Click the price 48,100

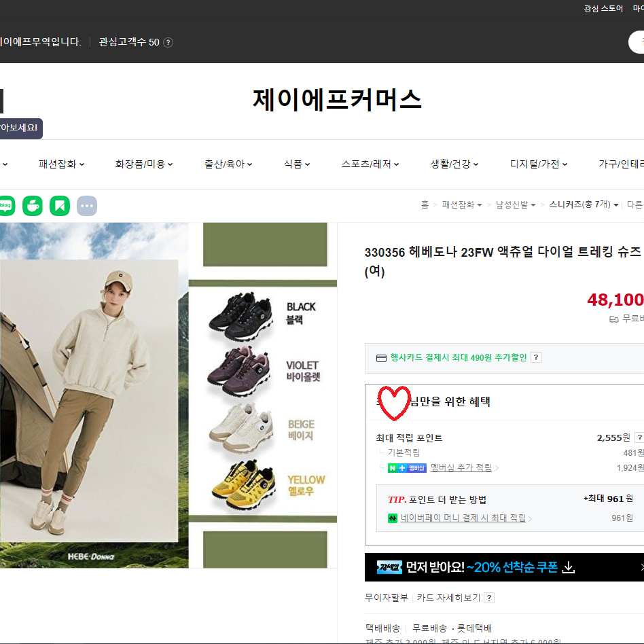pos(615,300)
